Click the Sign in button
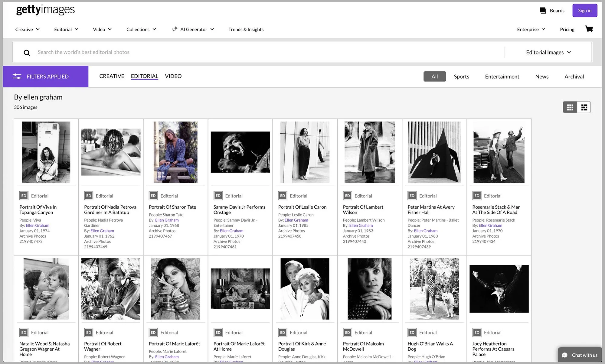The height and width of the screenshot is (364, 605). point(584,11)
